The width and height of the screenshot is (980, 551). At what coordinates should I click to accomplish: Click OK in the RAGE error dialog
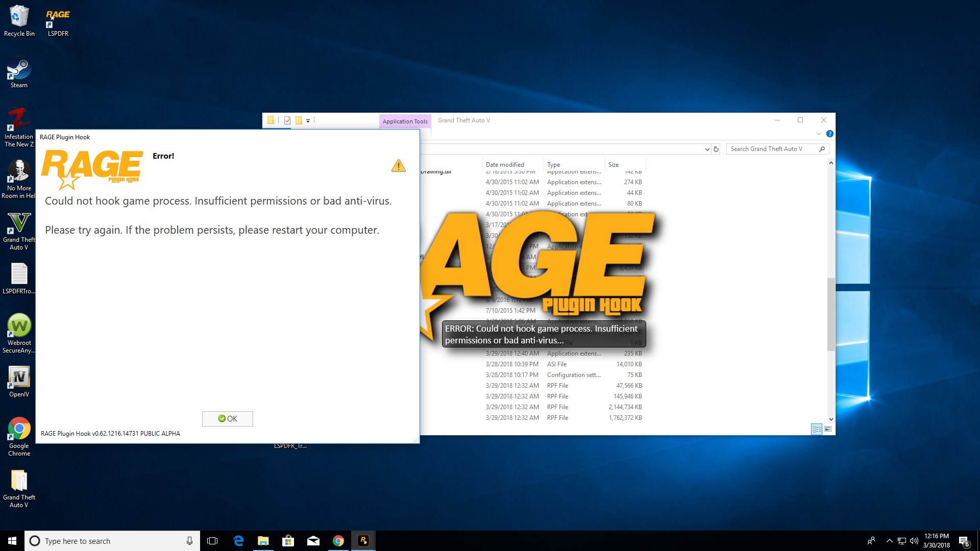click(x=227, y=418)
